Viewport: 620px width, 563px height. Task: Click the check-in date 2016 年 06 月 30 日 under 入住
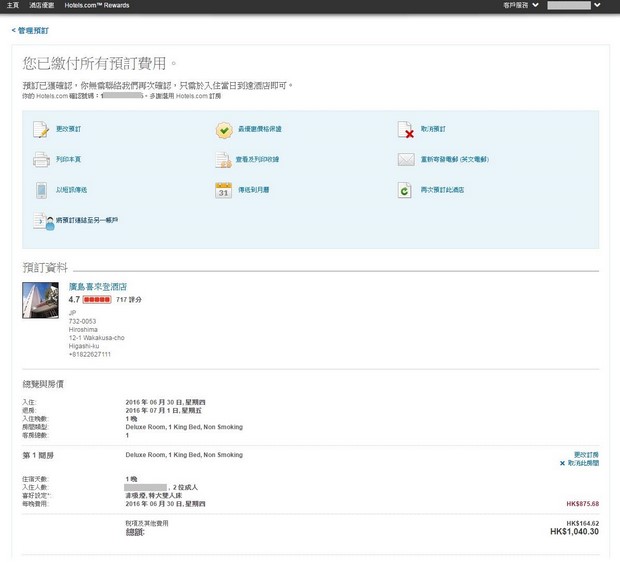point(165,402)
